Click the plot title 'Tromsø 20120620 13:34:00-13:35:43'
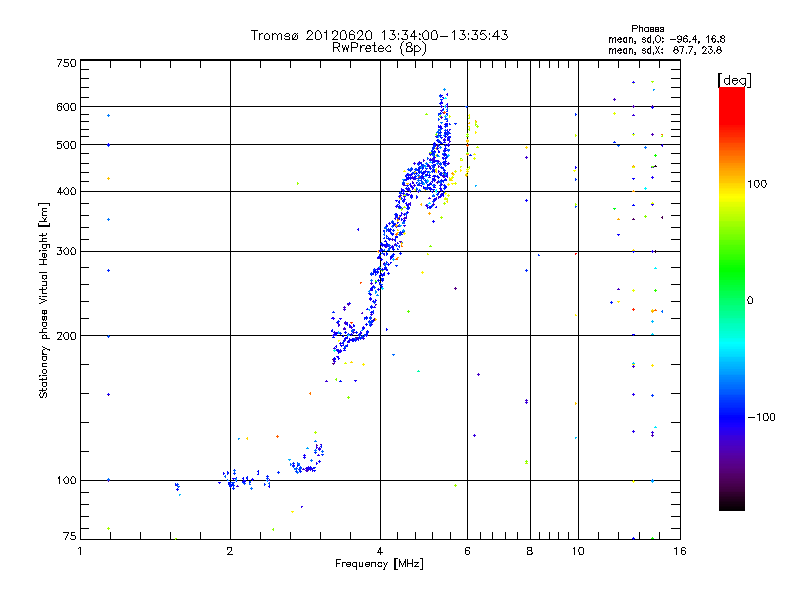The image size is (800, 600). point(379,35)
